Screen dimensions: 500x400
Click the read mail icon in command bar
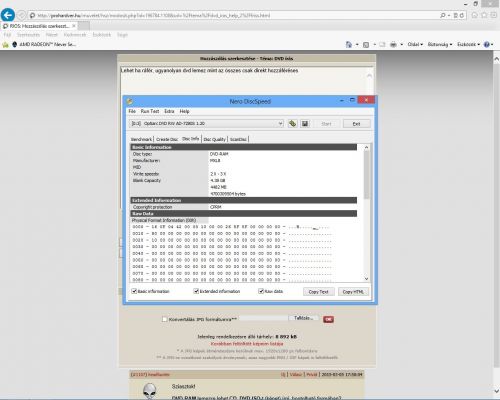point(382,44)
